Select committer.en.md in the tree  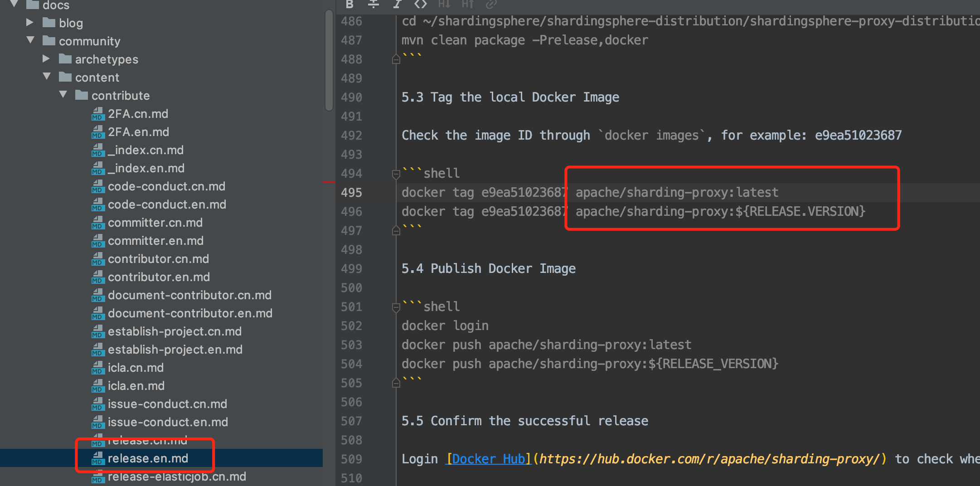[155, 241]
